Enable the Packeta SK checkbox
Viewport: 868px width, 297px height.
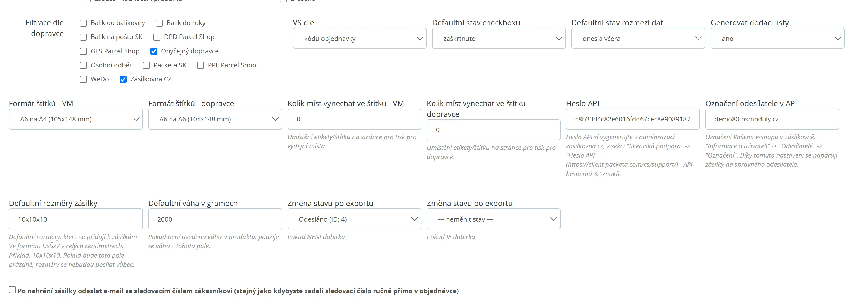pyautogui.click(x=146, y=65)
